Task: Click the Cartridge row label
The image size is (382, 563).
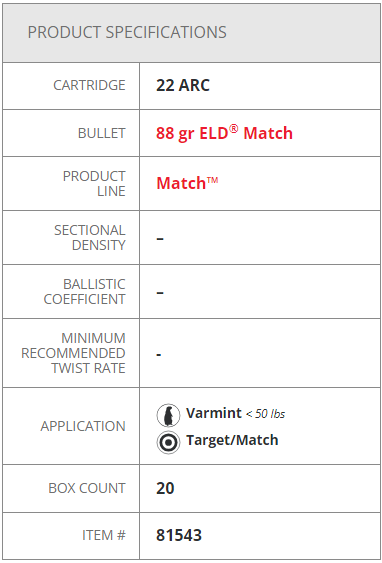Action: tap(89, 85)
